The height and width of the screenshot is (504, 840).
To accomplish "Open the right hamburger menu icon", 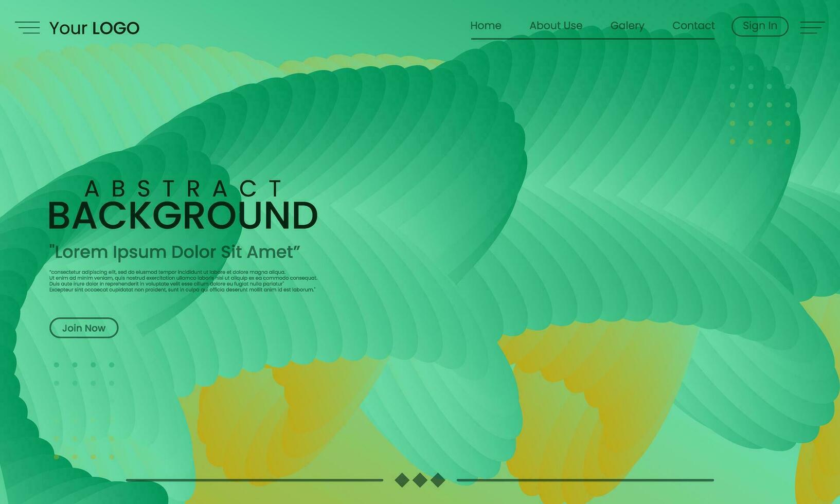I will [x=813, y=27].
